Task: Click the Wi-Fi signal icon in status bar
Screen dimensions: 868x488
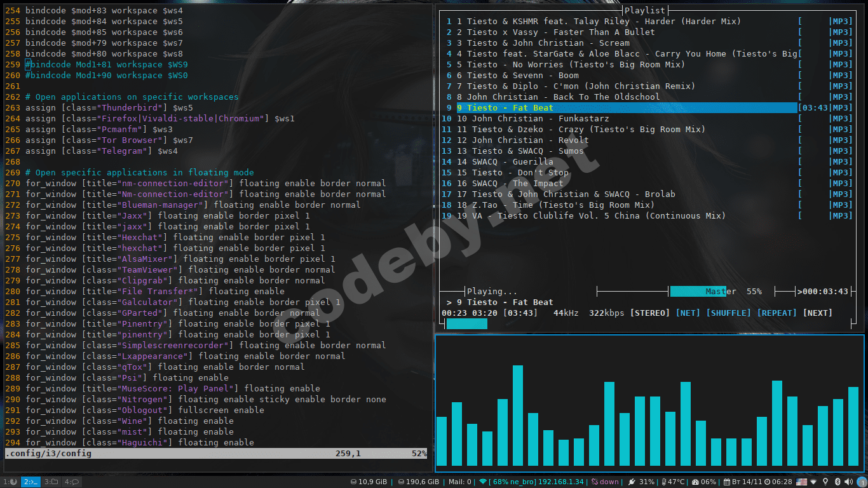Action: [x=482, y=482]
